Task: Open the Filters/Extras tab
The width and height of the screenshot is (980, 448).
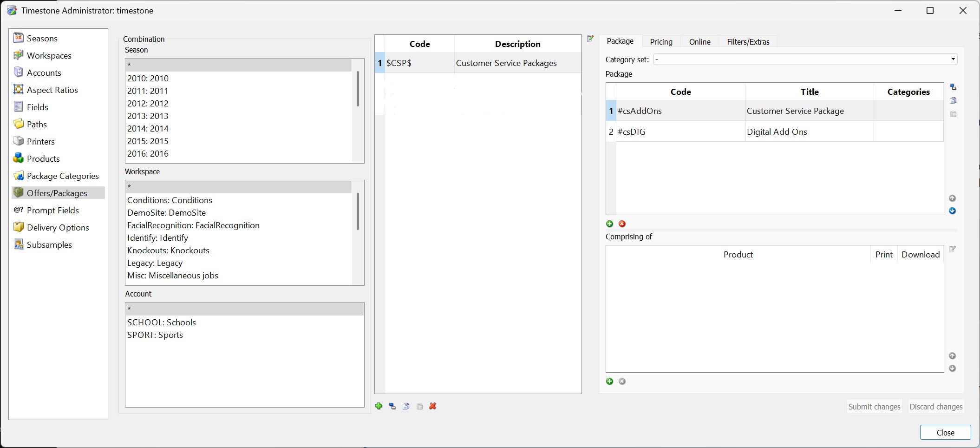Action: tap(748, 42)
